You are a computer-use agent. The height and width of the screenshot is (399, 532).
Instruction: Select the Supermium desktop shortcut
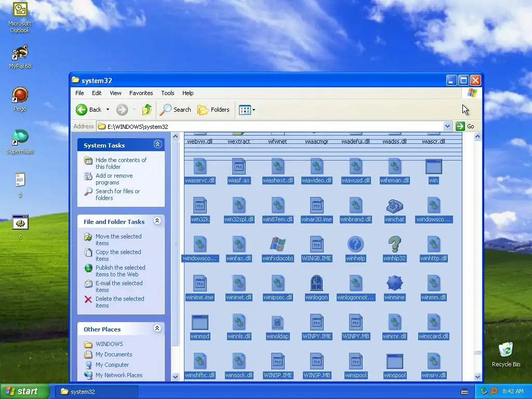pyautogui.click(x=20, y=142)
